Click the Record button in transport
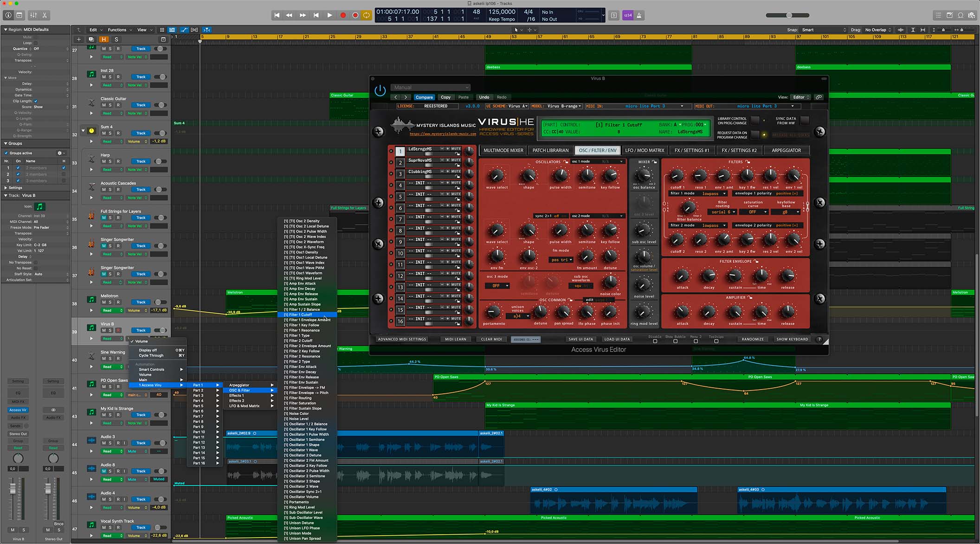This screenshot has width=980, height=544. [x=343, y=15]
